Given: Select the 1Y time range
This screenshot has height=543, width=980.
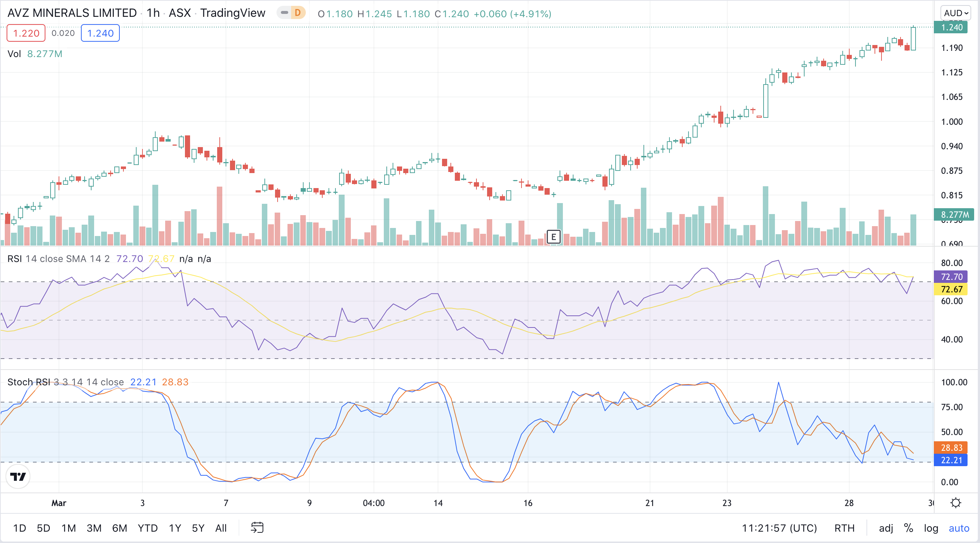Looking at the screenshot, I should click(x=175, y=528).
